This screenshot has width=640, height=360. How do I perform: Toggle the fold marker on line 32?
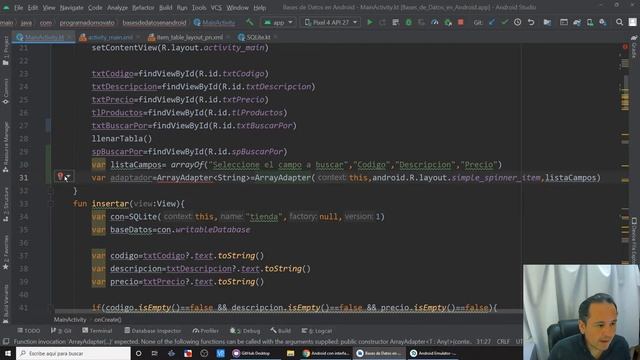click(51, 191)
